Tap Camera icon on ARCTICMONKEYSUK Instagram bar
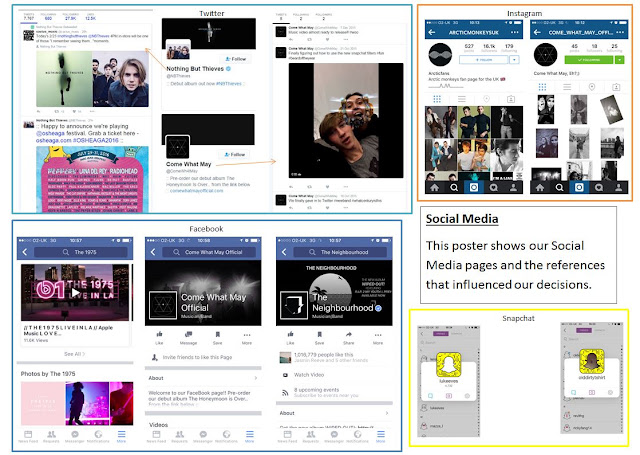The height and width of the screenshot is (455, 640). point(474,188)
